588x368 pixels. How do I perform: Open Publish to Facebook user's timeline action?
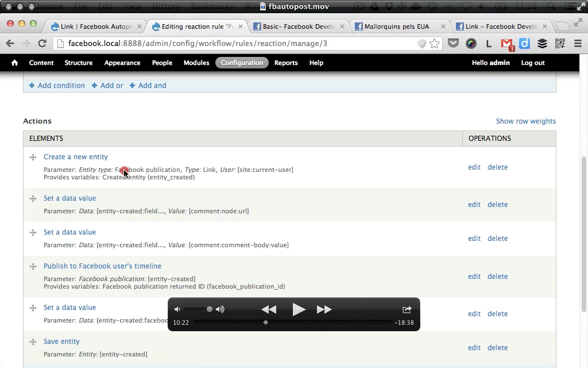pos(102,266)
